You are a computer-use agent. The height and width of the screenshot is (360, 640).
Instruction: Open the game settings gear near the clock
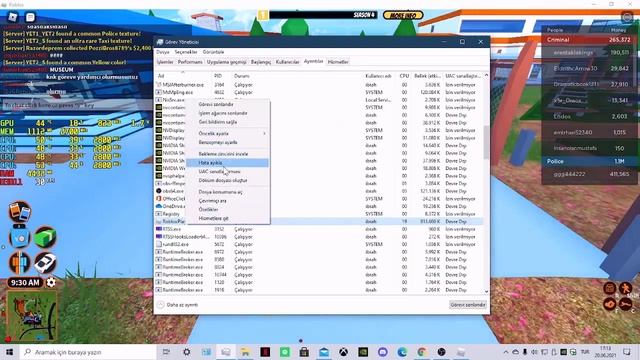(51, 282)
